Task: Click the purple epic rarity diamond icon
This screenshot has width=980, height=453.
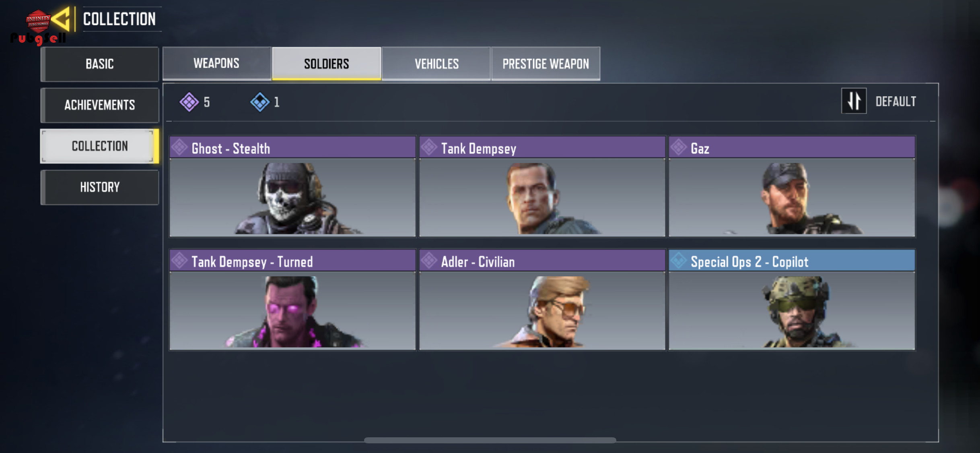Action: [x=189, y=102]
